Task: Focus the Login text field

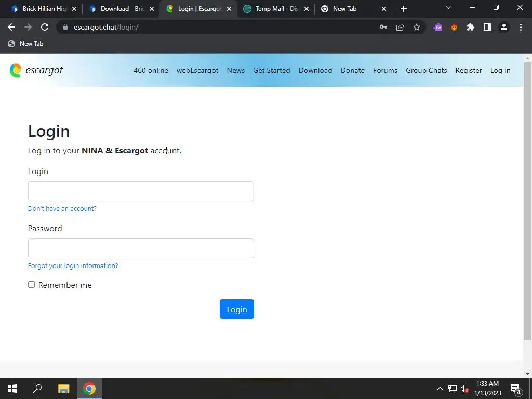Action: [141, 191]
